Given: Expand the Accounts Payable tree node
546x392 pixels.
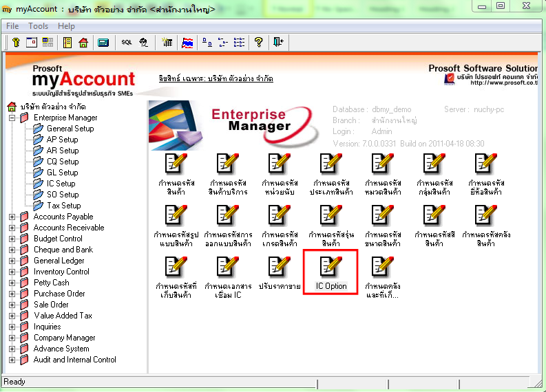Looking at the screenshot, I should tap(12, 217).
